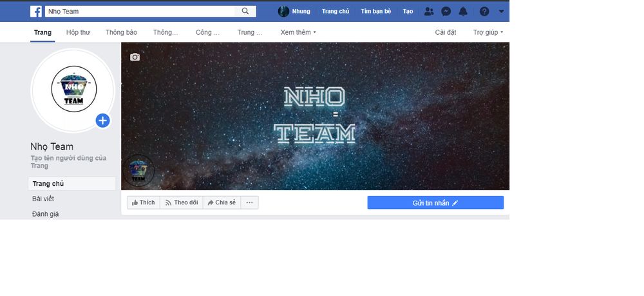Click the Facebook logo icon
Viewport: 644px width, 296px height.
click(x=36, y=11)
